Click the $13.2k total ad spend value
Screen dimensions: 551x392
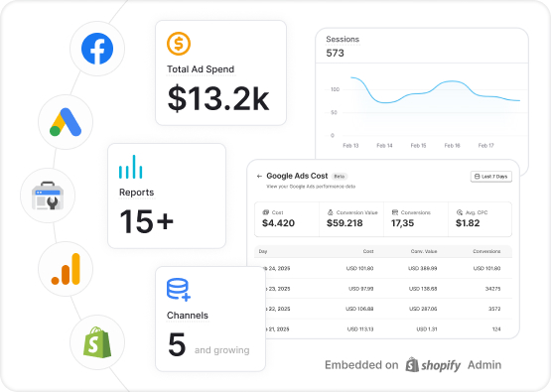pos(218,98)
